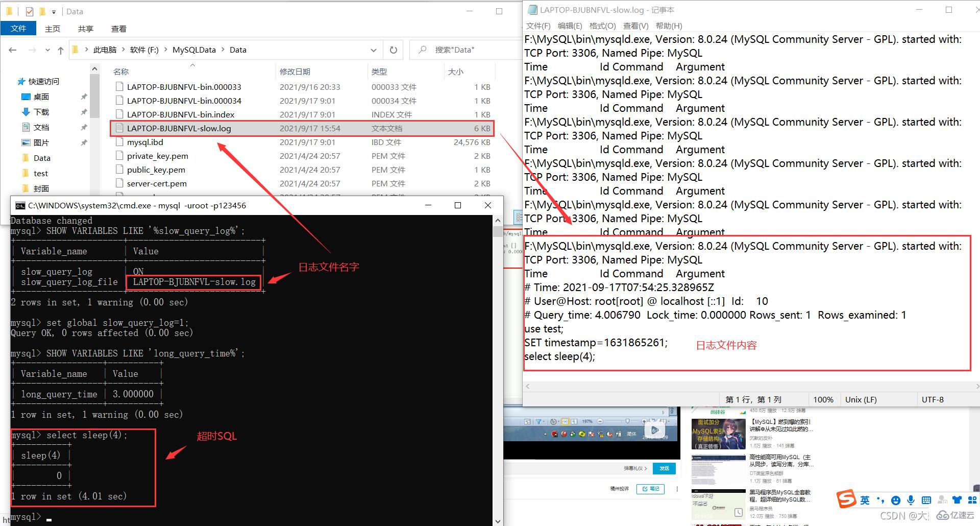Refresh the Data folder view
The width and height of the screenshot is (980, 526).
(x=393, y=50)
